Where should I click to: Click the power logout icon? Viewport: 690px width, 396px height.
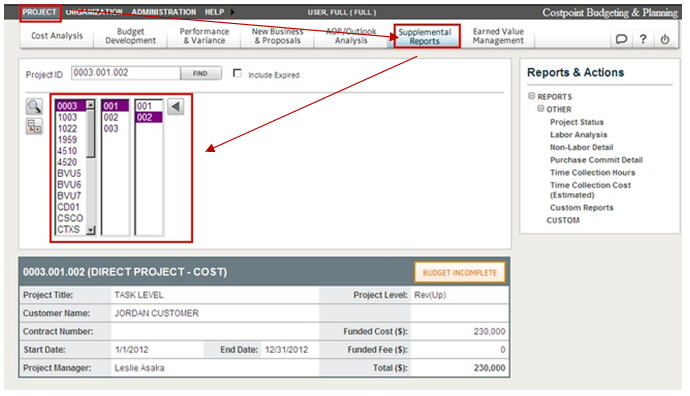coord(664,39)
